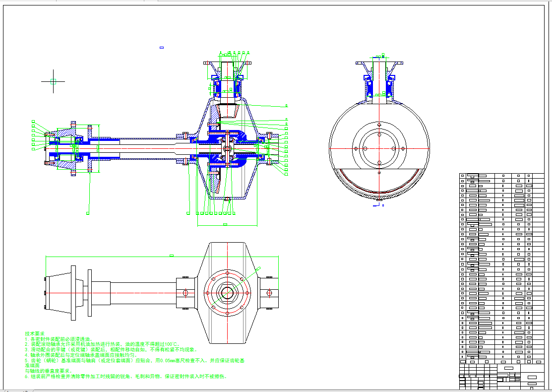Pick the center of the circular end view
The width and height of the screenshot is (552, 392).
pos(379,148)
